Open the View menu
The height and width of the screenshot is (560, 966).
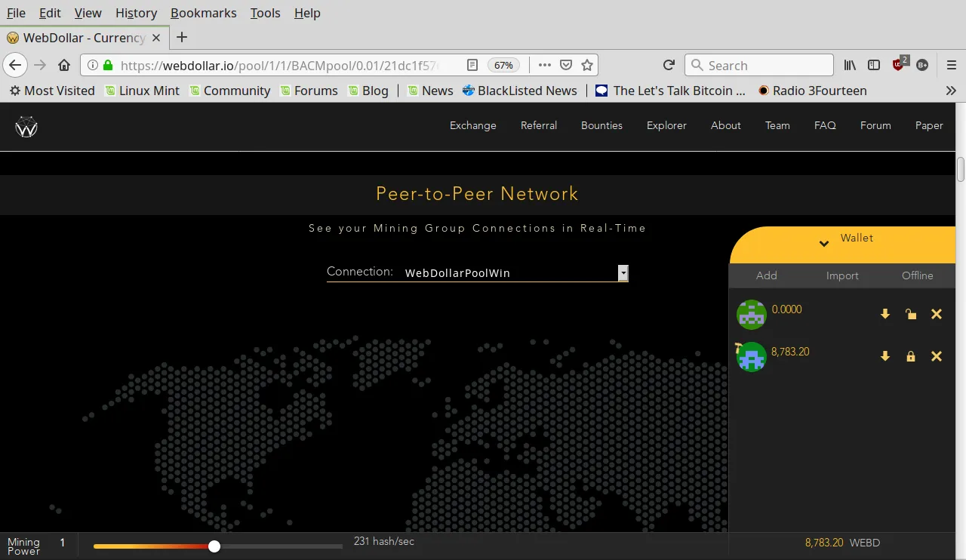[x=88, y=13]
